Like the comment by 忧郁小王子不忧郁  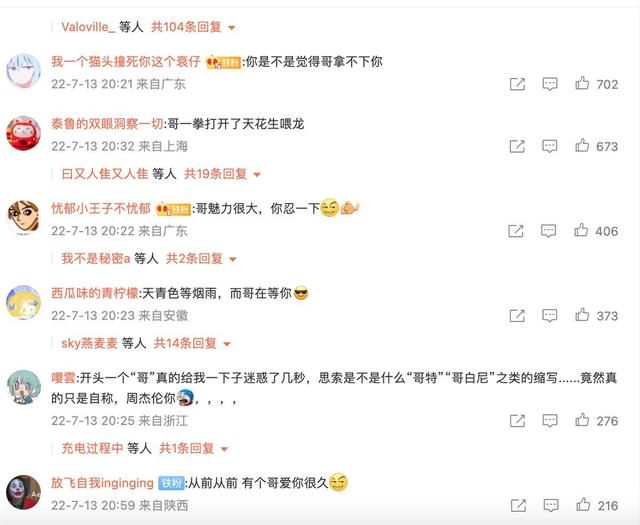[x=581, y=231]
